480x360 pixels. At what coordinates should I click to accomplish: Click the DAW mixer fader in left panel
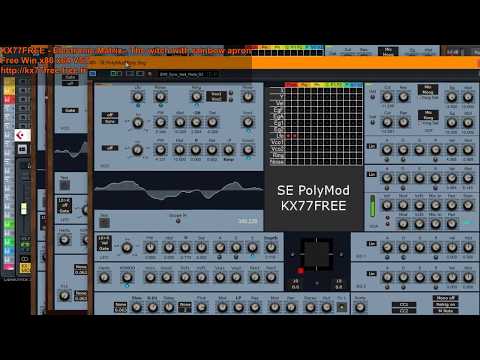[x=24, y=208]
